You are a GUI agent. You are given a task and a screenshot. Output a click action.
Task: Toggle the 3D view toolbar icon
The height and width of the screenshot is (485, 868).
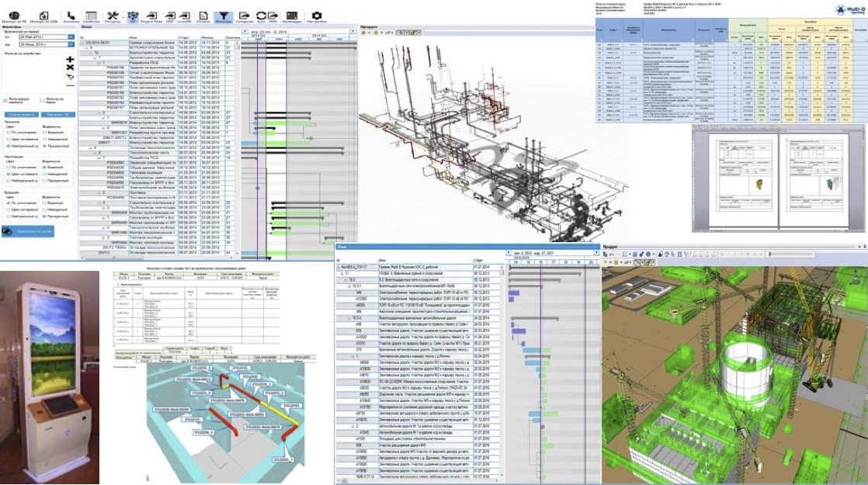click(133, 17)
